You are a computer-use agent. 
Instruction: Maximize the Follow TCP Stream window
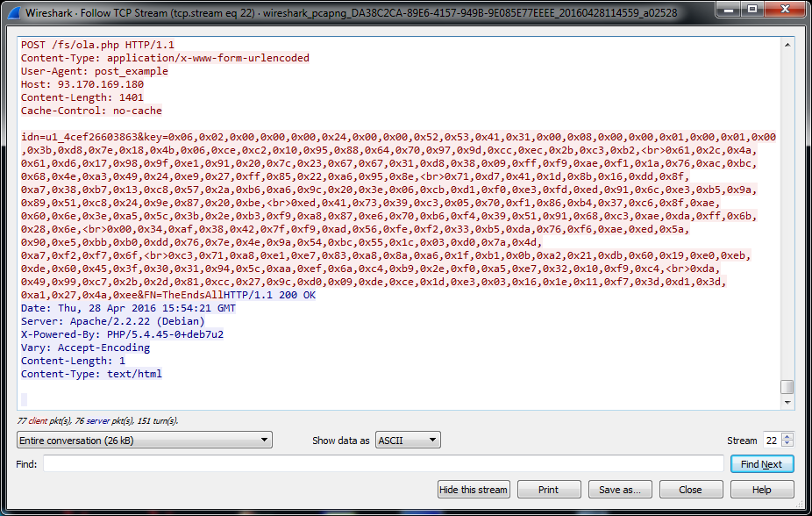(x=752, y=9)
